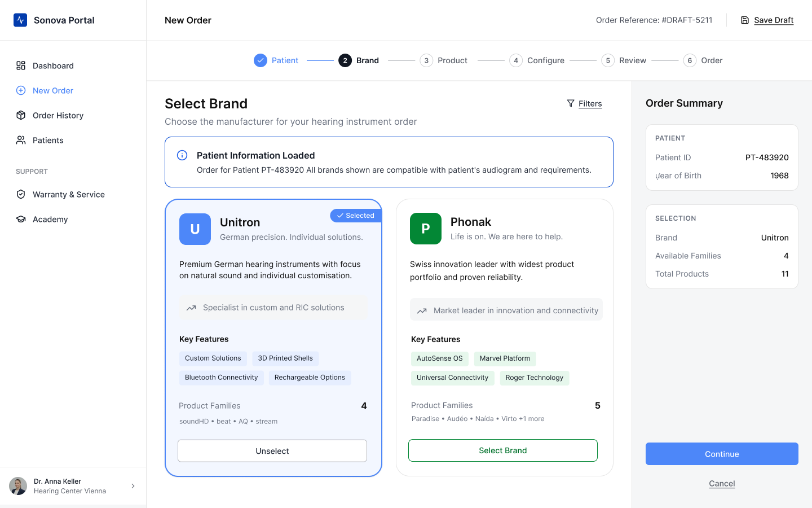This screenshot has height=508, width=812.
Task: Click the Selected badge on Unitron card
Action: click(x=356, y=216)
